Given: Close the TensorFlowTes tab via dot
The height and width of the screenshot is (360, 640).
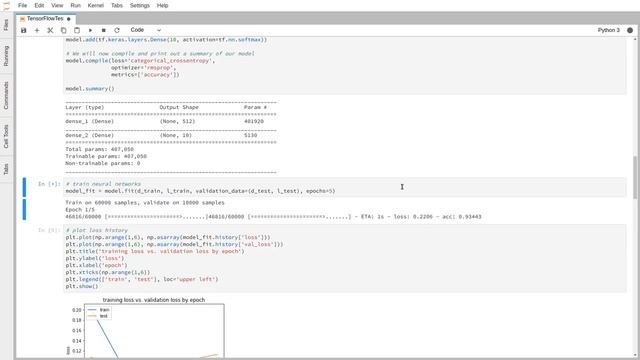Looking at the screenshot, I should click(69, 19).
